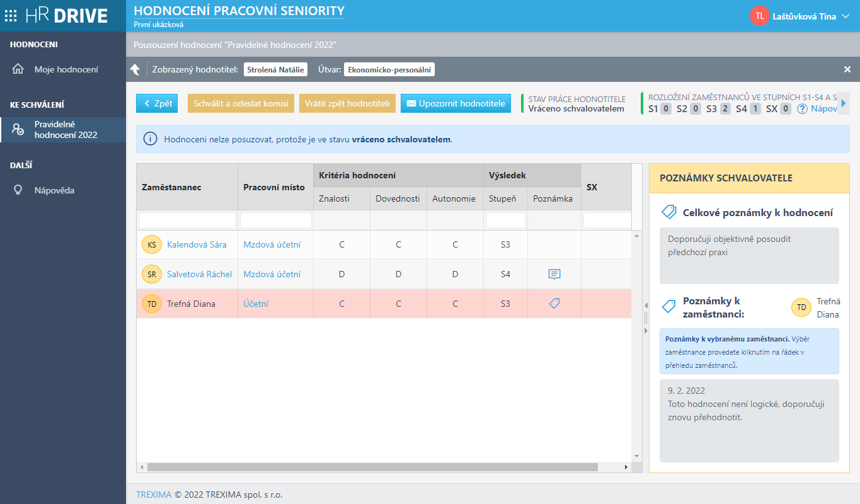Open the app grid menu icon
860x504 pixels.
[x=11, y=16]
